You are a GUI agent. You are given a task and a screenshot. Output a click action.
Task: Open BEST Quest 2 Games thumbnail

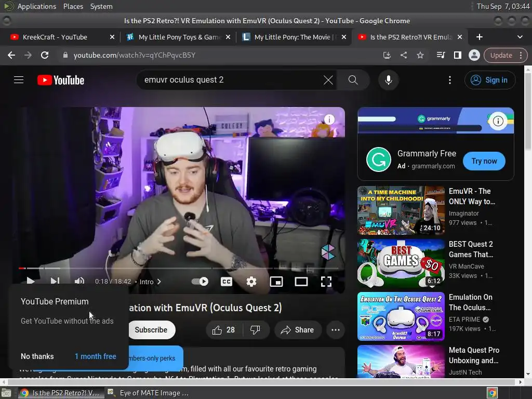[401, 263]
